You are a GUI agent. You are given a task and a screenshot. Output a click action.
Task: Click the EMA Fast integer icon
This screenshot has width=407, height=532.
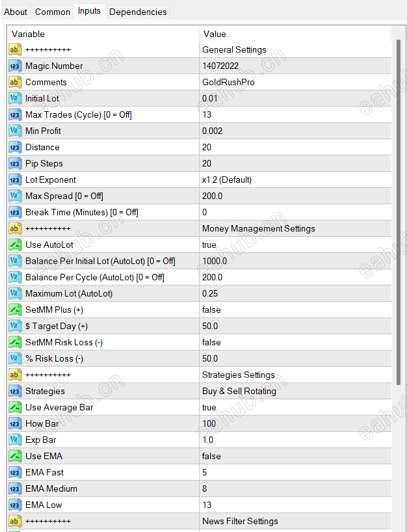point(15,472)
